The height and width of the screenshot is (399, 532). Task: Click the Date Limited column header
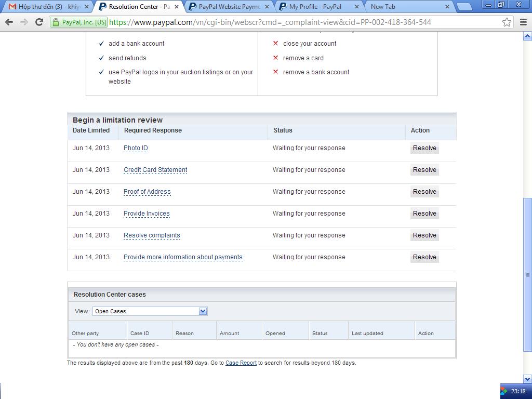coord(91,130)
